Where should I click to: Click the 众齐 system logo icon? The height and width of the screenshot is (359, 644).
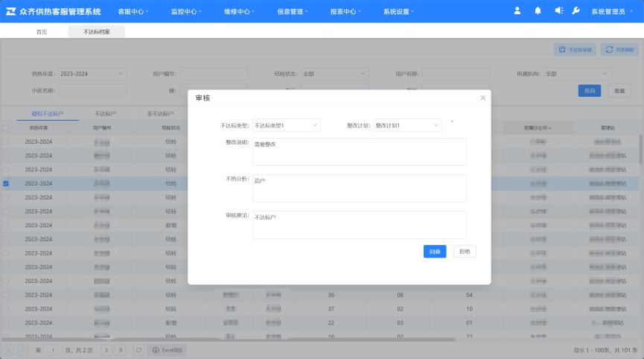tap(11, 11)
